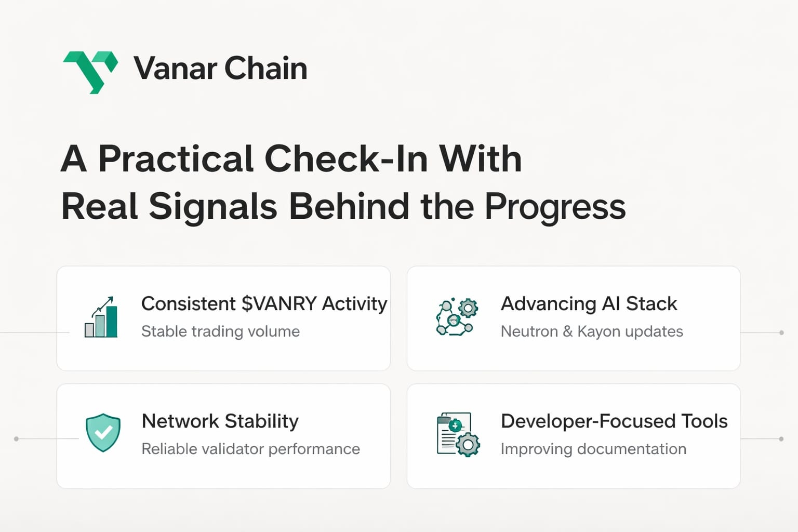Viewport: 798px width, 532px height.
Task: Click the "Real Signals Behind the Progress" line
Action: tap(343, 206)
